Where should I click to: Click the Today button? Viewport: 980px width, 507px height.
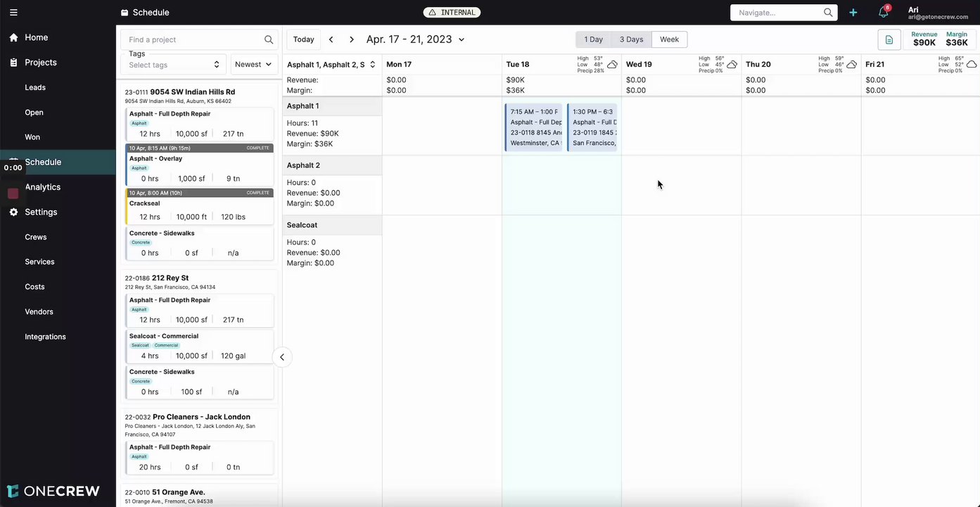point(304,39)
